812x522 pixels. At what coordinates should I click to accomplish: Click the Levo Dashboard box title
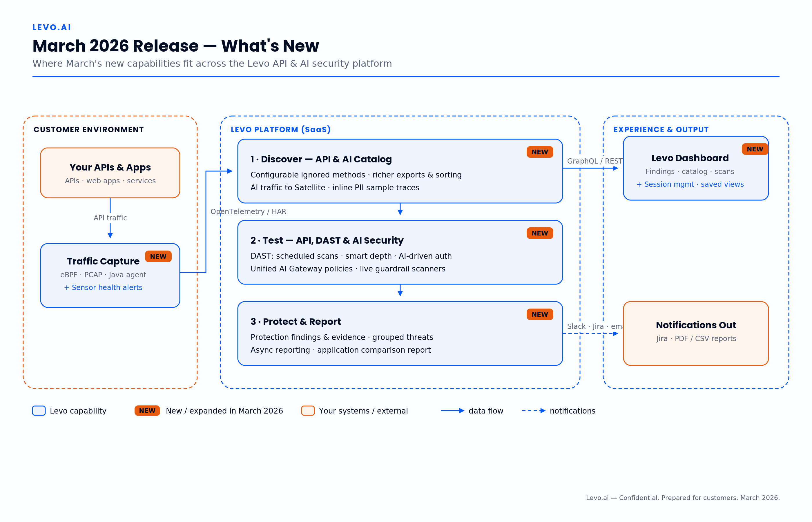click(x=690, y=158)
